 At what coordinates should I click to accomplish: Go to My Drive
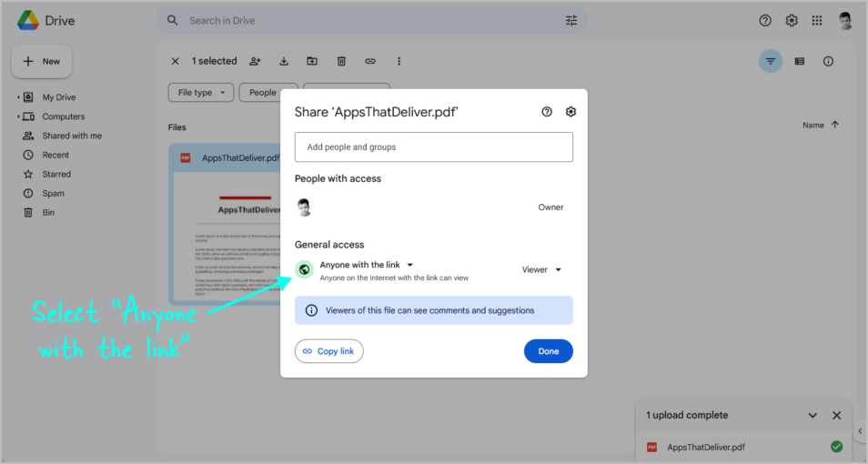(x=58, y=97)
